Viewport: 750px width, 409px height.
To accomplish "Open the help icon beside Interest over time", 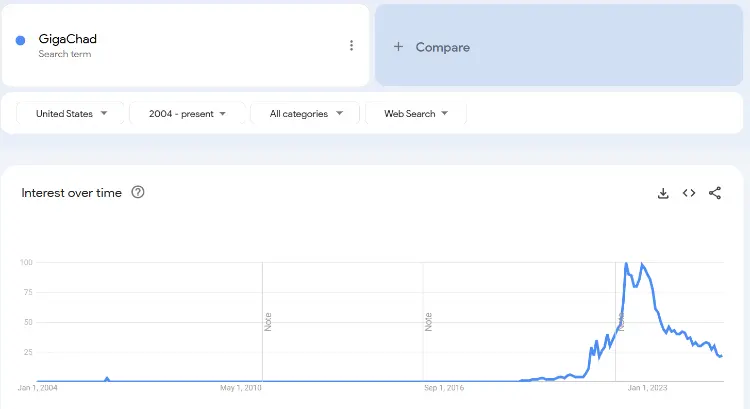I will [138, 192].
